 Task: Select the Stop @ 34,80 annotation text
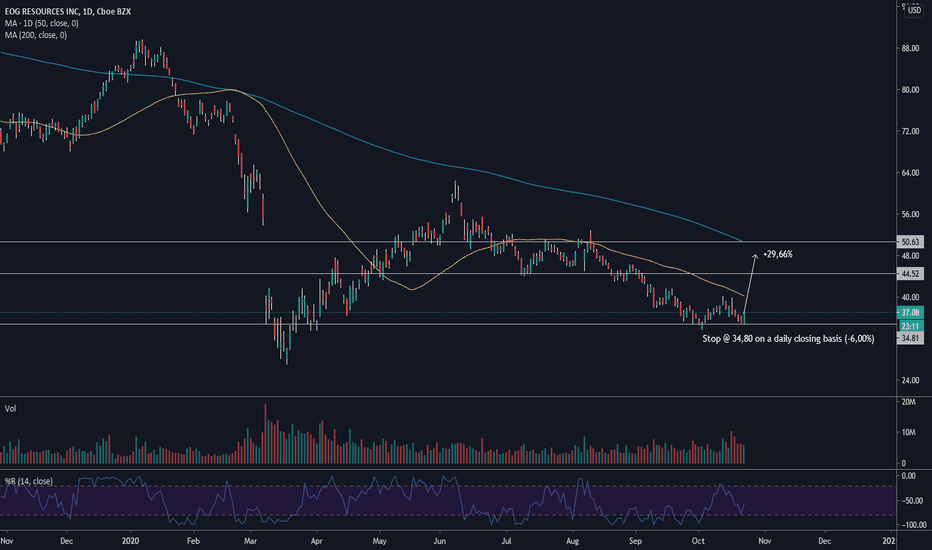[788, 339]
